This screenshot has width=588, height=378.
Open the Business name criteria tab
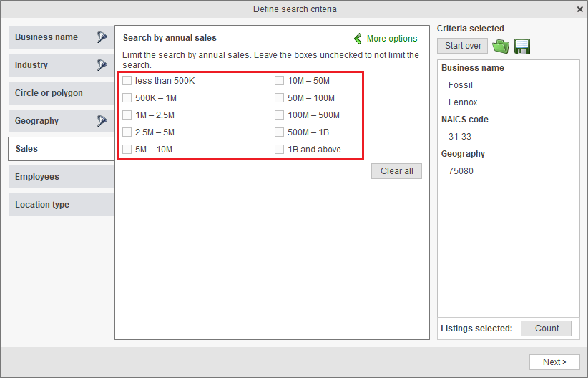62,37
